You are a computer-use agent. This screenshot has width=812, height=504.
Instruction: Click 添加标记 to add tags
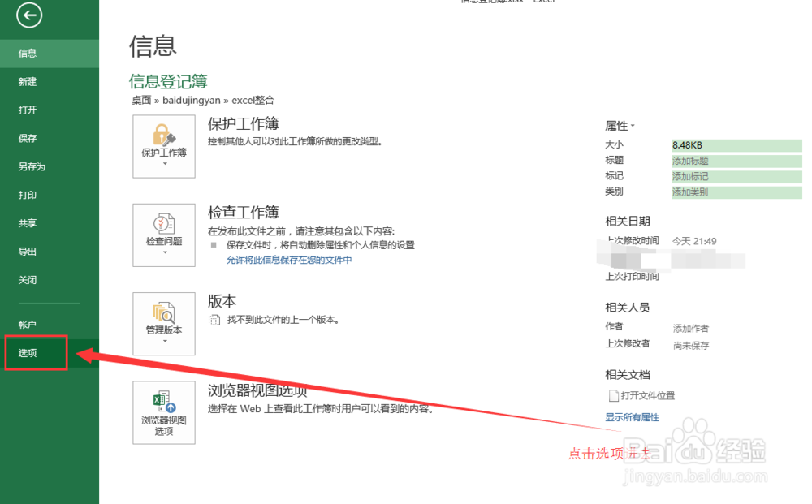pyautogui.click(x=690, y=176)
